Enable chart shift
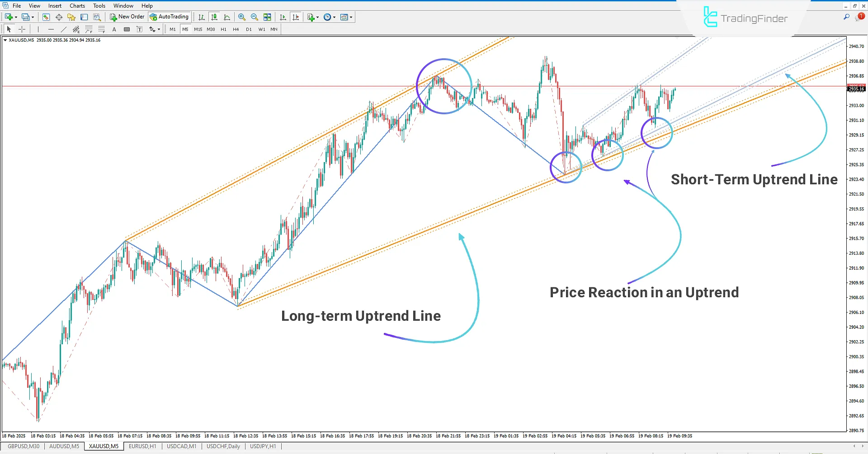This screenshot has width=868, height=454. click(296, 17)
